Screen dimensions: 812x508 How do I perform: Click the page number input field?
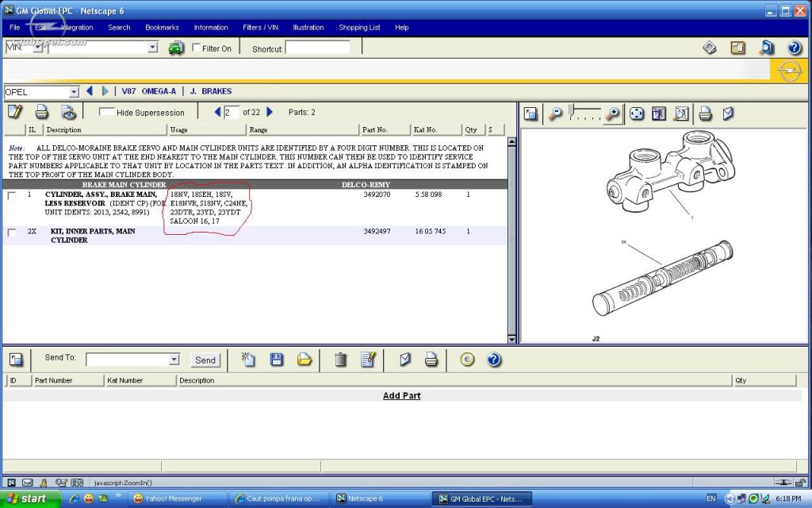point(231,112)
